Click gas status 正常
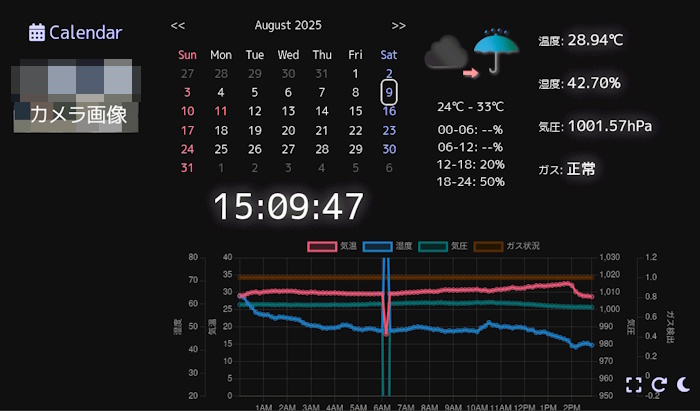The width and height of the screenshot is (700, 411). (x=581, y=169)
